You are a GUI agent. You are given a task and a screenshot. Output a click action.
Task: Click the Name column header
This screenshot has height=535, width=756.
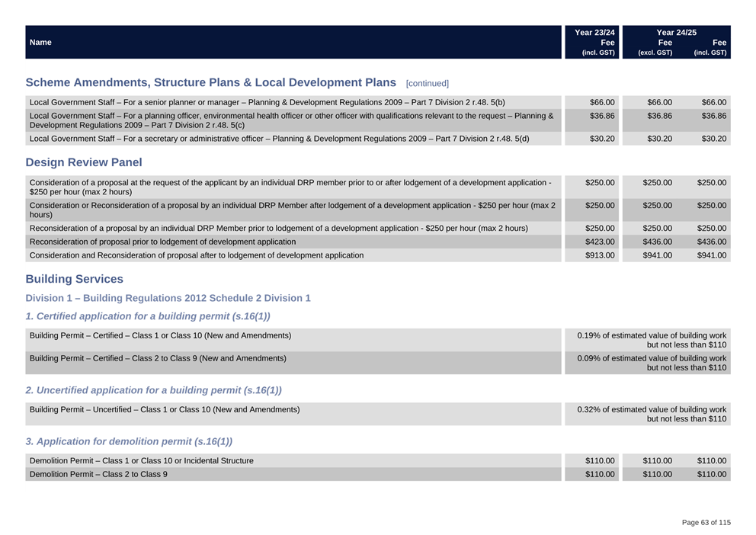40,43
